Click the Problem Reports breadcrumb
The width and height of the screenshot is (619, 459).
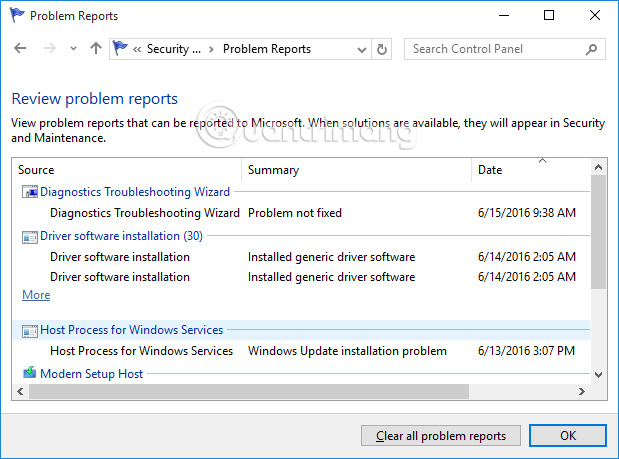pos(267,49)
